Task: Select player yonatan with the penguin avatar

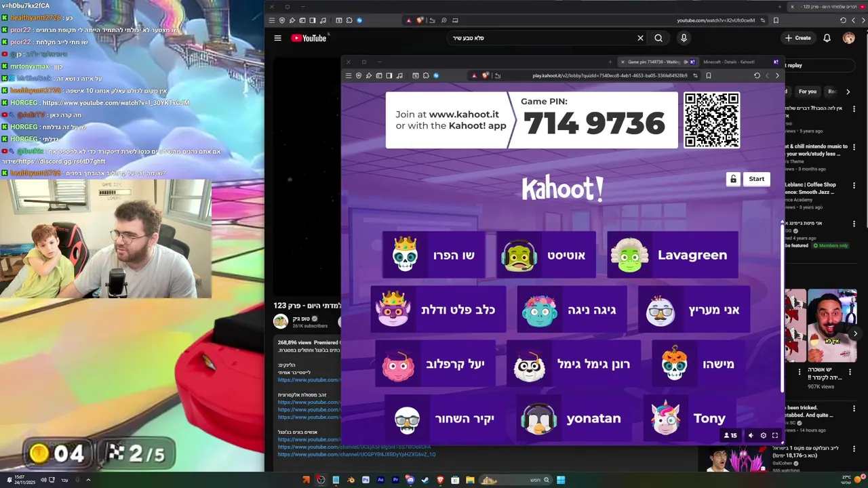Action: pyautogui.click(x=574, y=418)
